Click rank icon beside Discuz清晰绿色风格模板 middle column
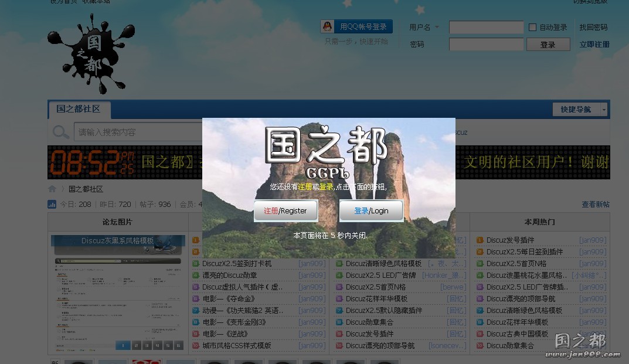The image size is (629, 364). tap(339, 264)
